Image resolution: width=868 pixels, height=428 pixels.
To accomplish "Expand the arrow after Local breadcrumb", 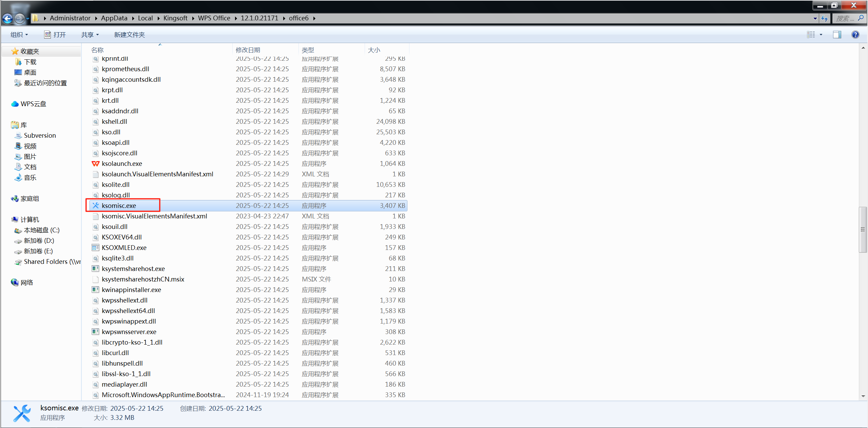I will coord(158,19).
